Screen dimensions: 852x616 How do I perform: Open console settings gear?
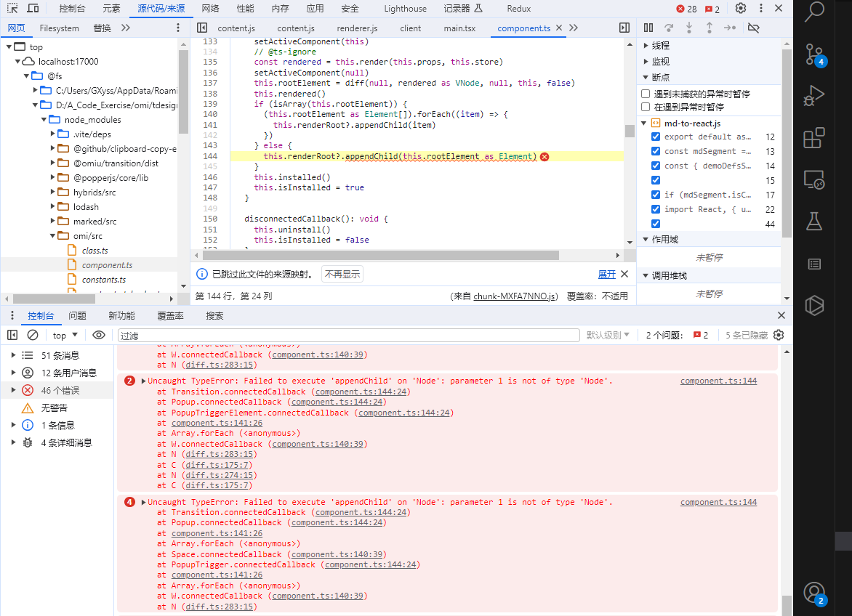tap(779, 335)
